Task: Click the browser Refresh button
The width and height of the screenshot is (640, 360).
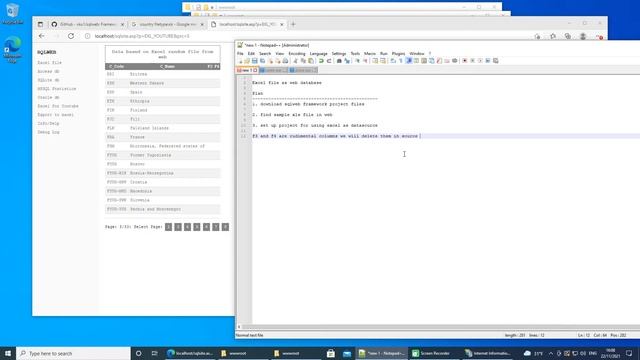Action: (71, 36)
